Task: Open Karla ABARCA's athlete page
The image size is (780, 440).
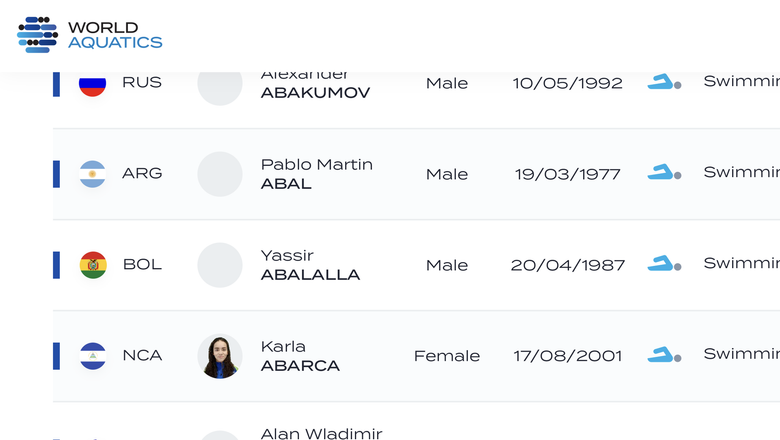Action: point(300,356)
